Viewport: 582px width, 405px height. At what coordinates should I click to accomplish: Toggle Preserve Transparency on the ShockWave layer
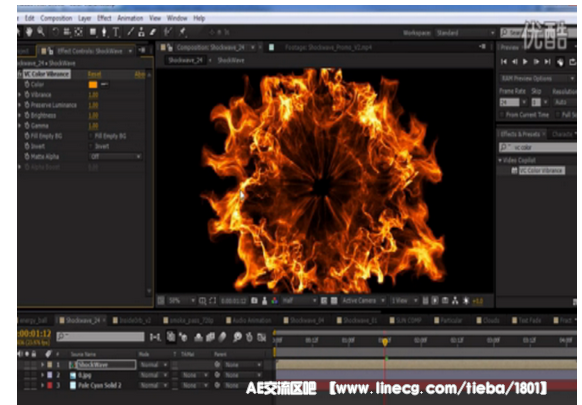click(175, 365)
